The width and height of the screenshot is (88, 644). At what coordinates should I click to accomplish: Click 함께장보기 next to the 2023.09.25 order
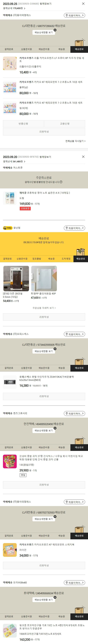click(x=46, y=4)
